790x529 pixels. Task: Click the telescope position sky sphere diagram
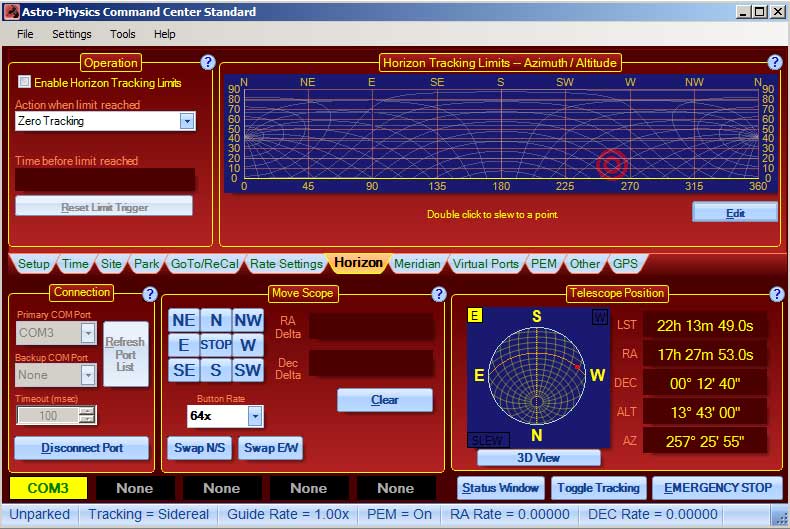click(x=537, y=376)
